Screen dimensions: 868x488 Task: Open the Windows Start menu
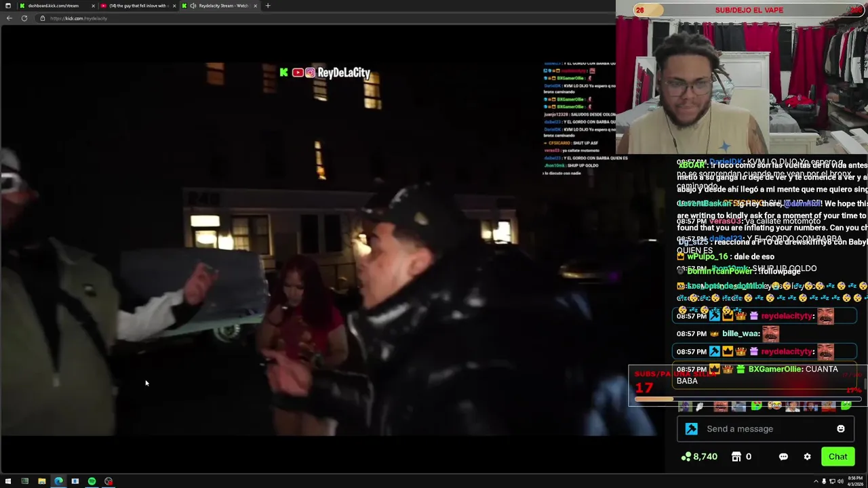pyautogui.click(x=8, y=481)
